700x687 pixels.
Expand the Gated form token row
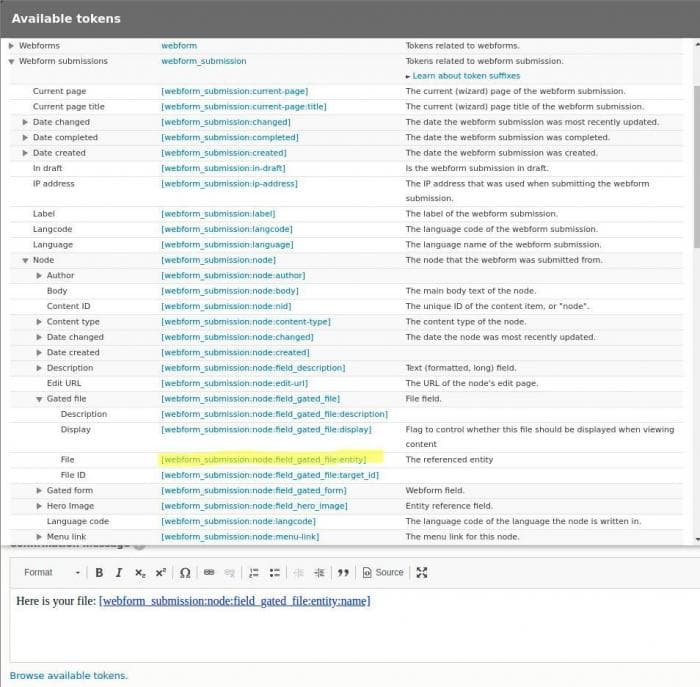(x=39, y=491)
